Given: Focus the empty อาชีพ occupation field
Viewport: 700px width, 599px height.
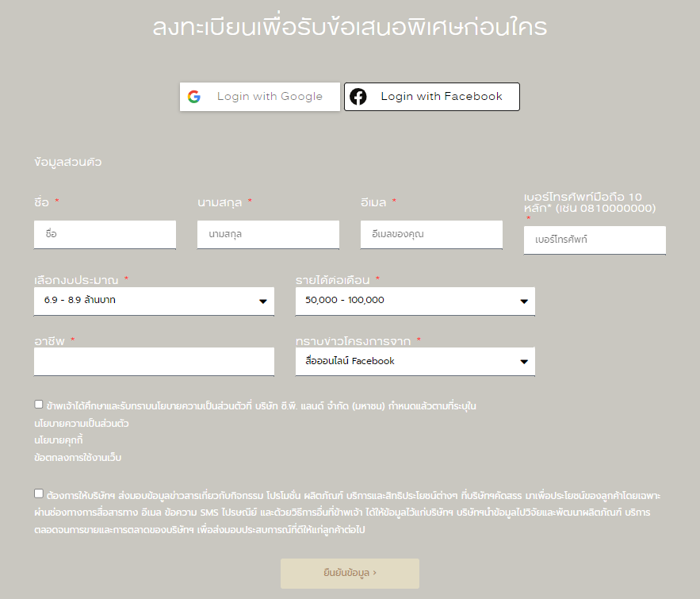Looking at the screenshot, I should point(154,361).
